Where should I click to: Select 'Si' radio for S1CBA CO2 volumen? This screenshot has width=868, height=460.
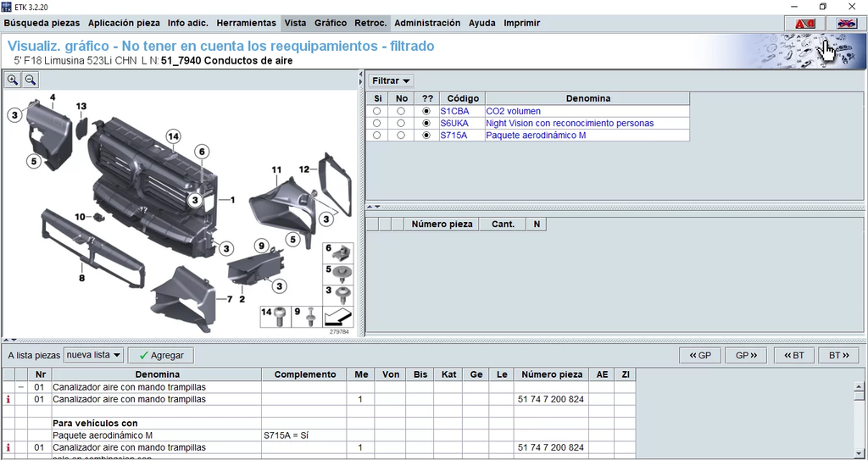coord(376,111)
